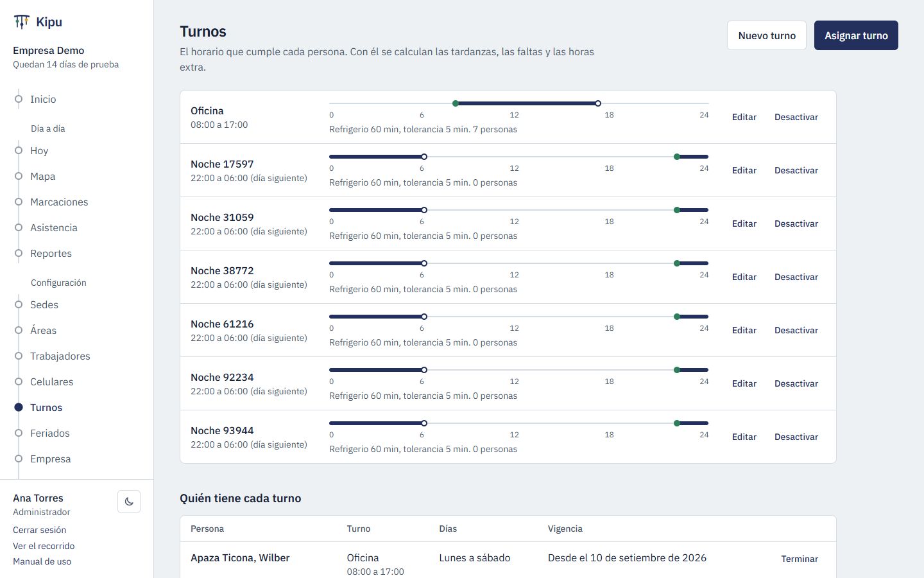924x578 pixels.
Task: Deactivate Noche 17597 shift
Action: (x=796, y=170)
